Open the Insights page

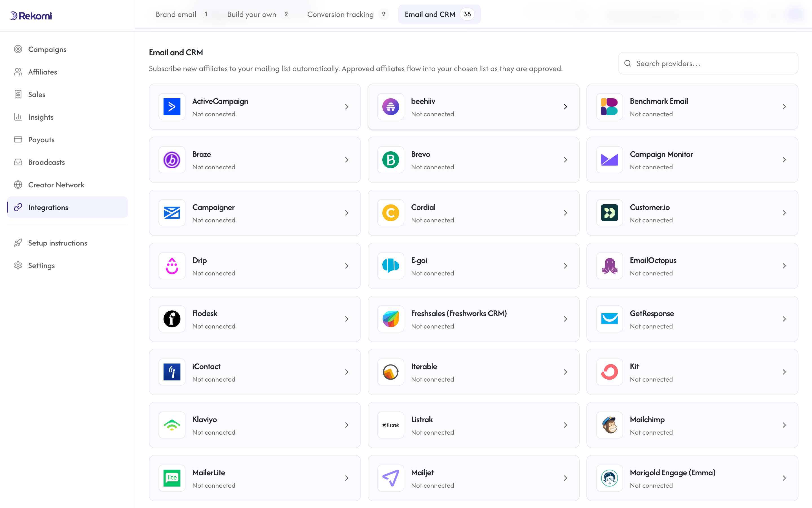coord(67,117)
